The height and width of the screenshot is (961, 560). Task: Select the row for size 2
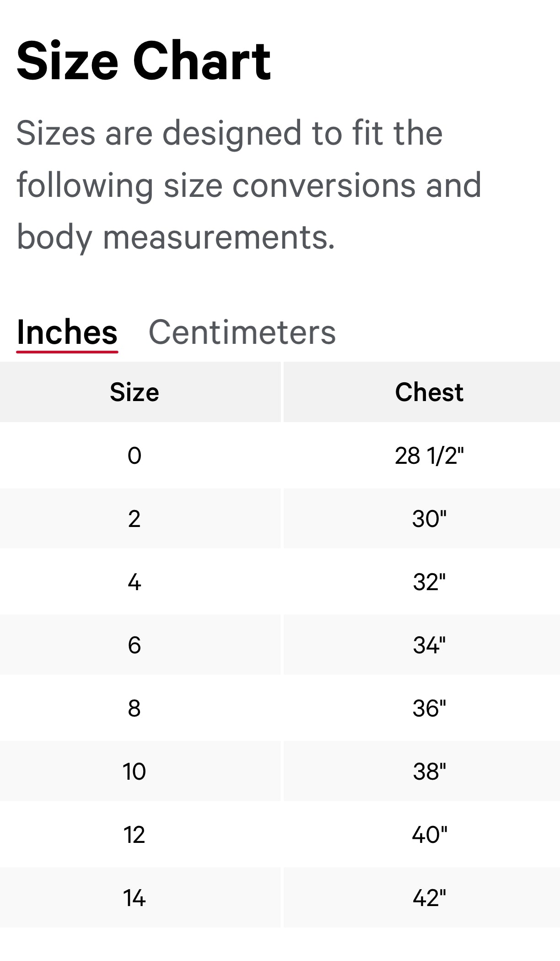pyautogui.click(x=134, y=519)
